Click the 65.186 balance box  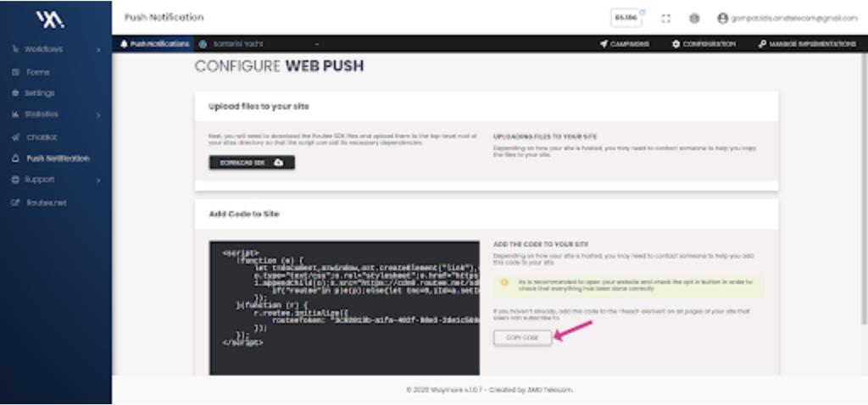pyautogui.click(x=626, y=18)
